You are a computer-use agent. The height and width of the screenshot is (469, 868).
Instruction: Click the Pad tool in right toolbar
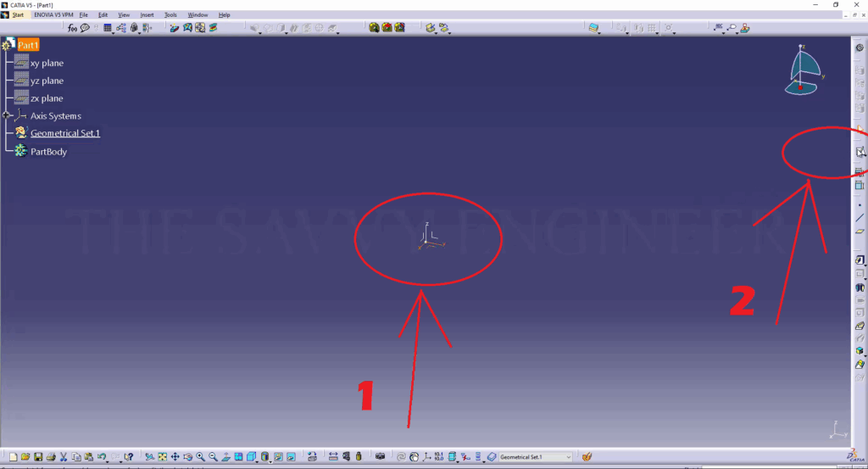860,260
